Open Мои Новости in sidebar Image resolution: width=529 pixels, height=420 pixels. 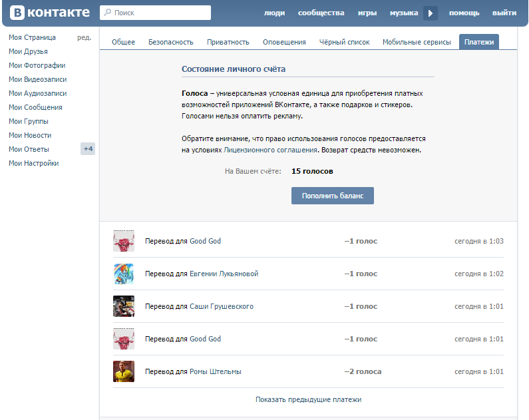click(x=30, y=135)
